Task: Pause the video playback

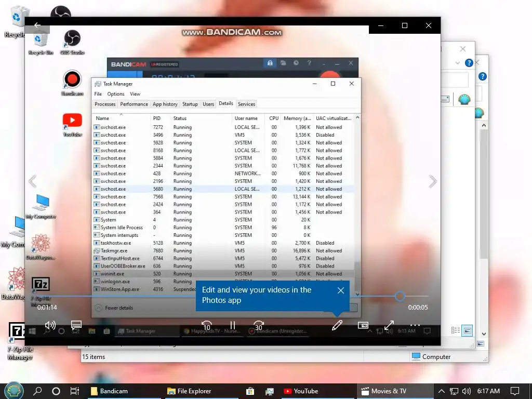Action: tap(233, 326)
